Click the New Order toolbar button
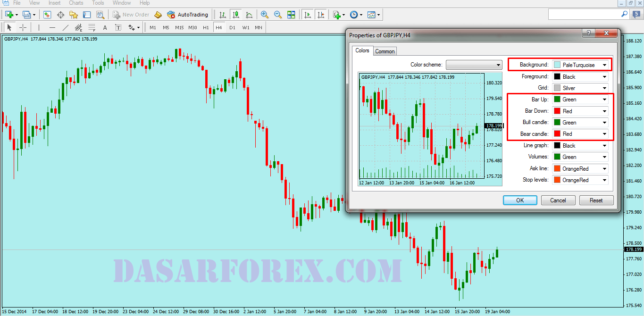The image size is (644, 316). point(131,15)
